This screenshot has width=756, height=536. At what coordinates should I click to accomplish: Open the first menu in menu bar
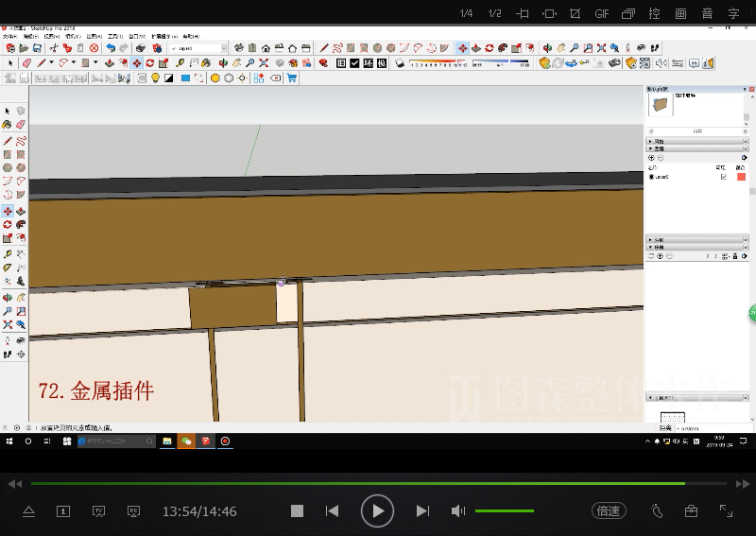(9, 37)
